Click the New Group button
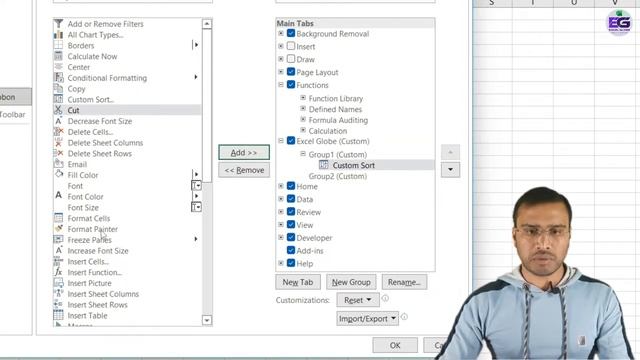The width and height of the screenshot is (640, 360). coord(351,282)
